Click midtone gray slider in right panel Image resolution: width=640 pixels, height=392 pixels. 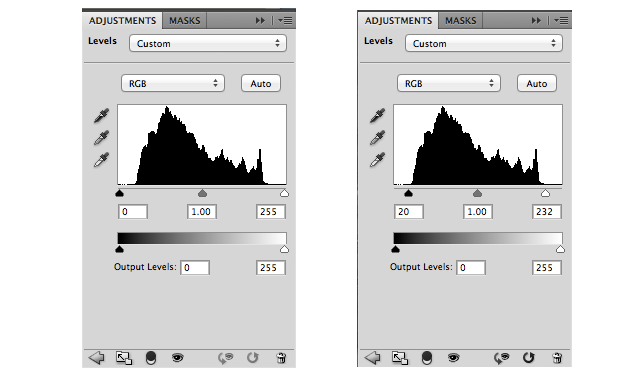click(x=477, y=193)
